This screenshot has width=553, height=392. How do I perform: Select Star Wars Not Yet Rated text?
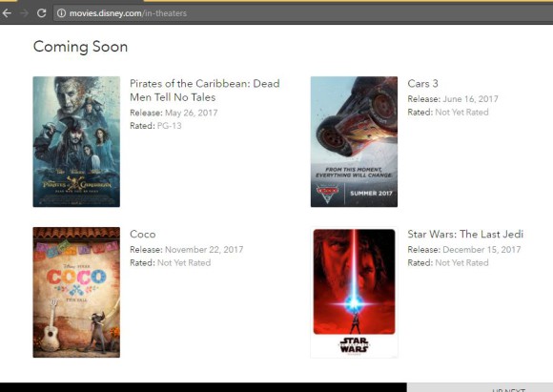pos(461,263)
